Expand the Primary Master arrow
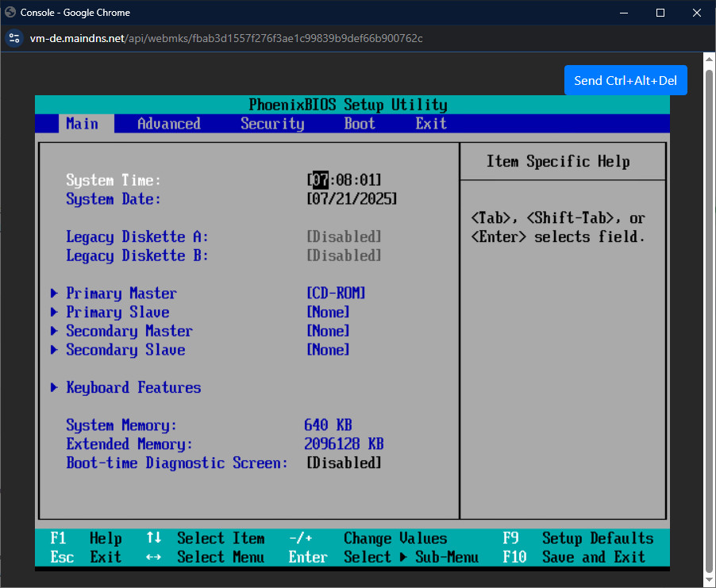Screen dimensions: 716x588 coord(54,294)
